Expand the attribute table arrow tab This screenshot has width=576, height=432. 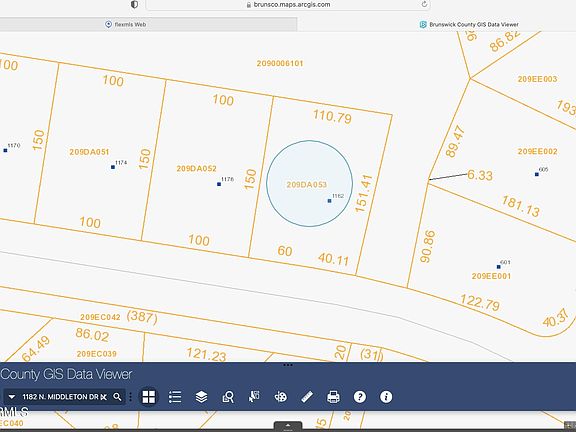(x=288, y=426)
